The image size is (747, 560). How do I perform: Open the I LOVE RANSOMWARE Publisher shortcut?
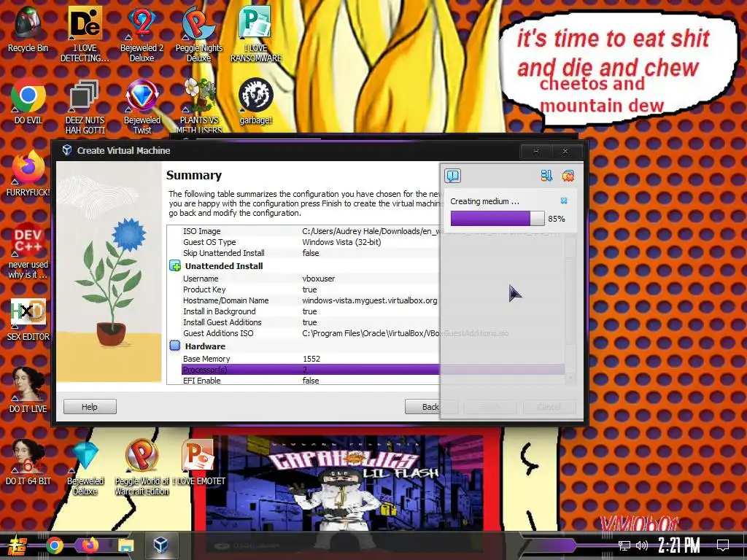[256, 34]
